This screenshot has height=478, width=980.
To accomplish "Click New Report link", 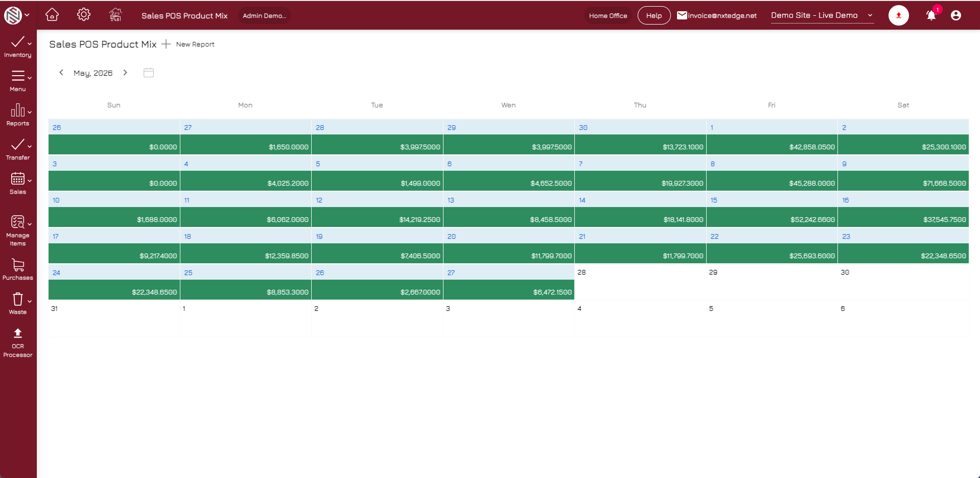I will pos(195,44).
